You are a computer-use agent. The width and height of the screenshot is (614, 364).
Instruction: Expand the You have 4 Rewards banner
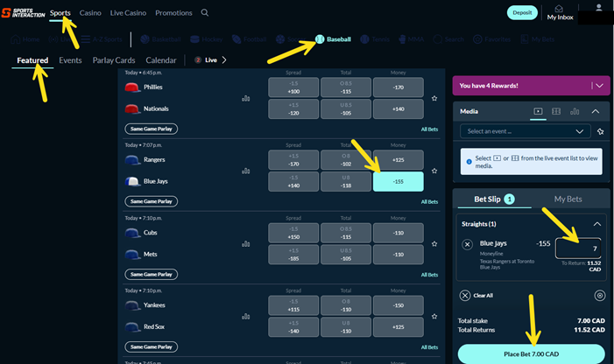tap(599, 86)
